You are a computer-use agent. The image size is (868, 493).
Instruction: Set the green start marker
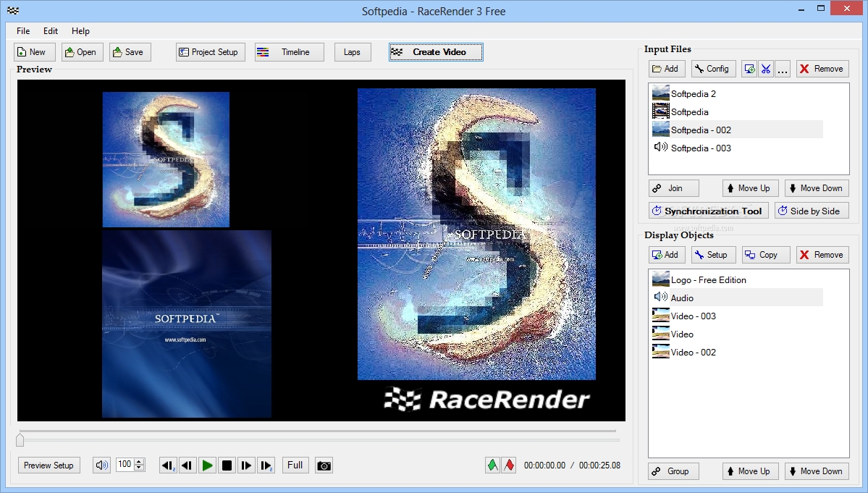[492, 465]
